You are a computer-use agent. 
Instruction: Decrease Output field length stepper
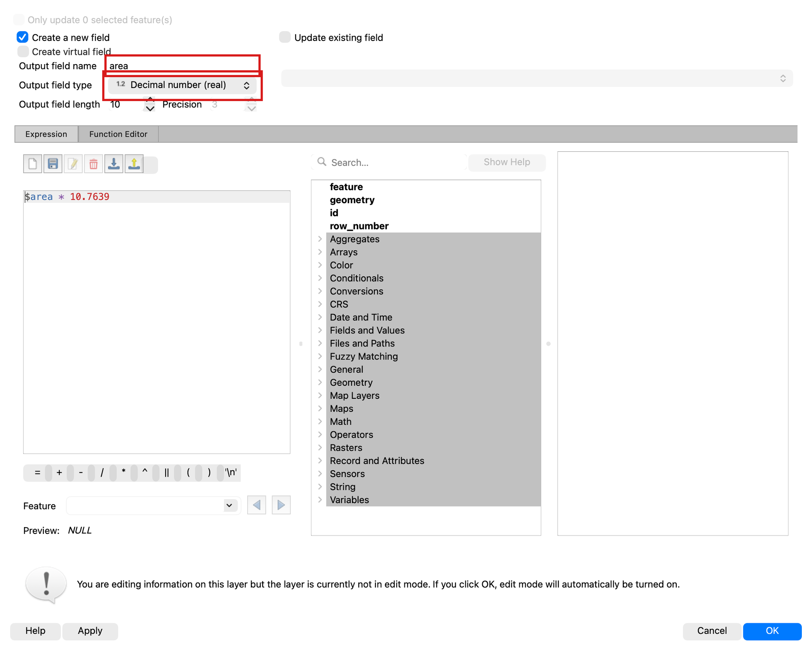(x=150, y=109)
